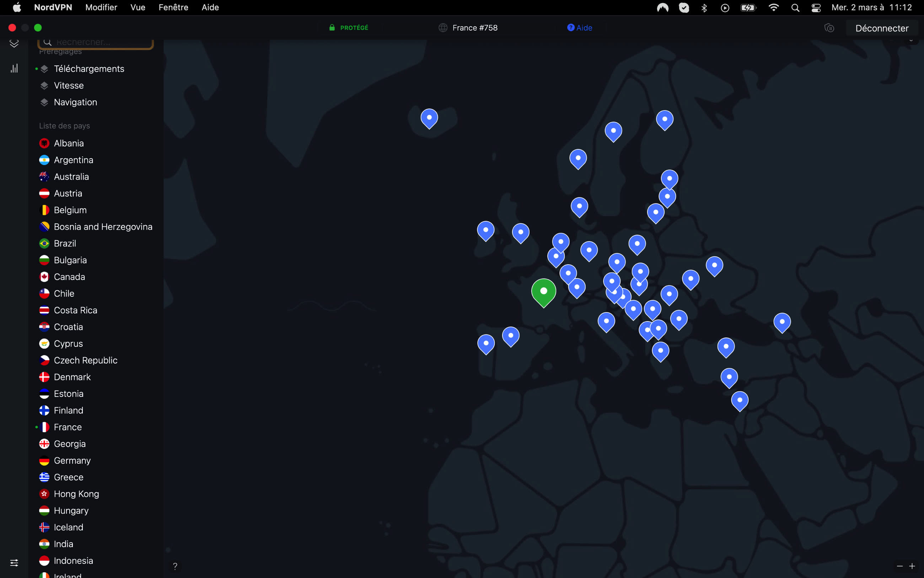Open the NordVPN application menu

pos(53,7)
